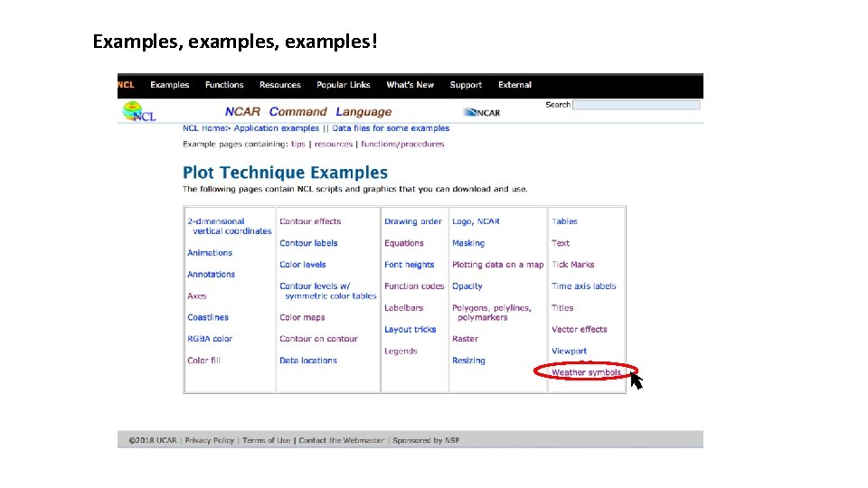Open the functions/procedures link
Viewport: 868px width, 488px height.
pyautogui.click(x=402, y=144)
